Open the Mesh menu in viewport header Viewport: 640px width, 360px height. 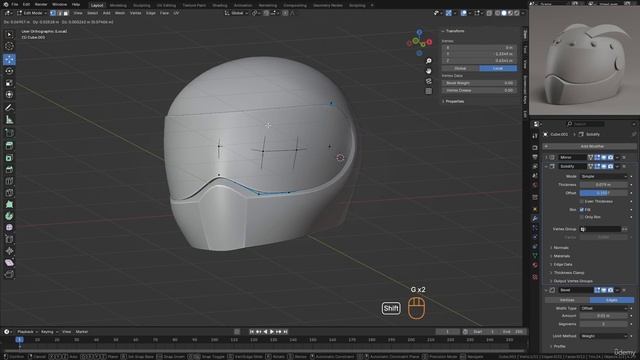[x=120, y=13]
